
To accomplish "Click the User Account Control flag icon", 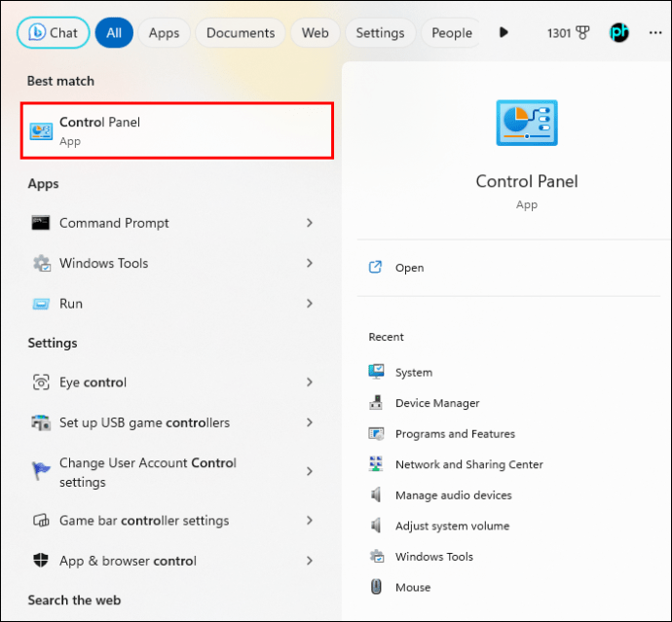I will tap(41, 471).
